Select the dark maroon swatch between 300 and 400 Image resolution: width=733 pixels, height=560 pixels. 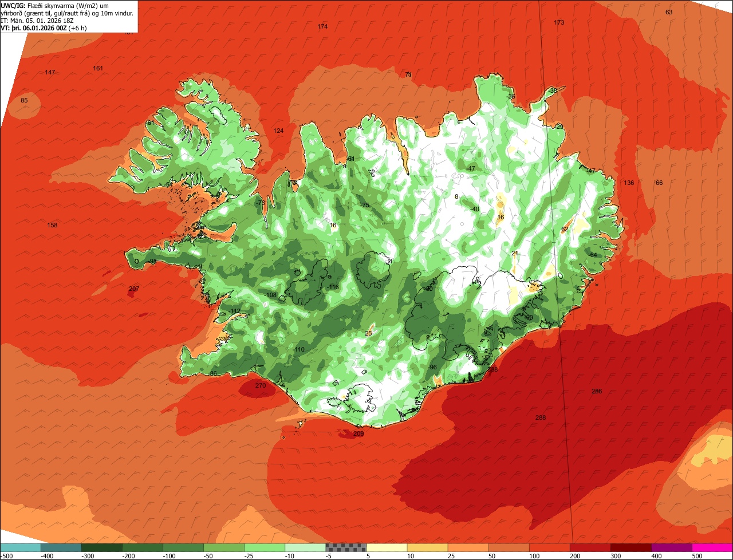pyautogui.click(x=630, y=547)
